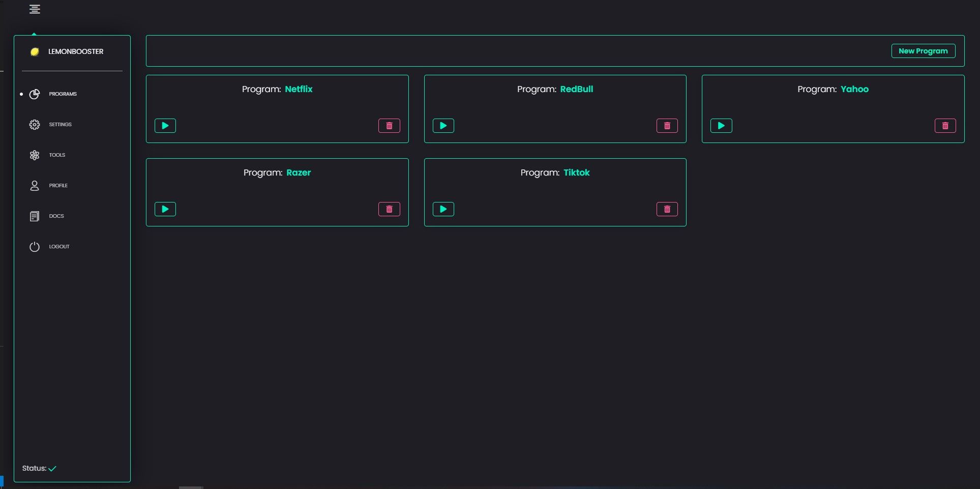980x489 pixels.
Task: Run the Razer program
Action: click(x=165, y=209)
